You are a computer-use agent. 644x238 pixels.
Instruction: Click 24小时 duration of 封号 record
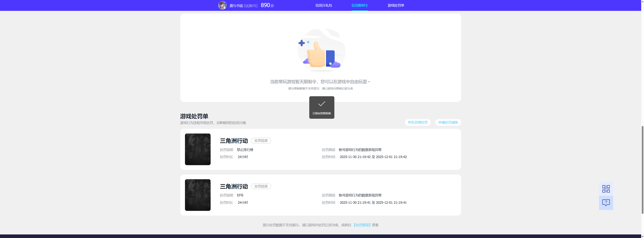click(243, 202)
